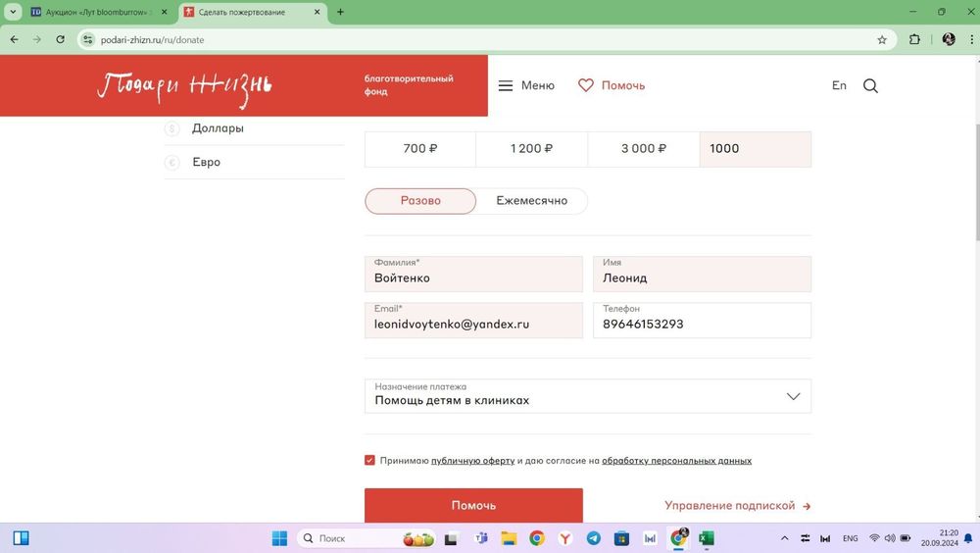Open the browser extensions puzzle icon
Viewport: 980px width, 553px height.
(914, 40)
